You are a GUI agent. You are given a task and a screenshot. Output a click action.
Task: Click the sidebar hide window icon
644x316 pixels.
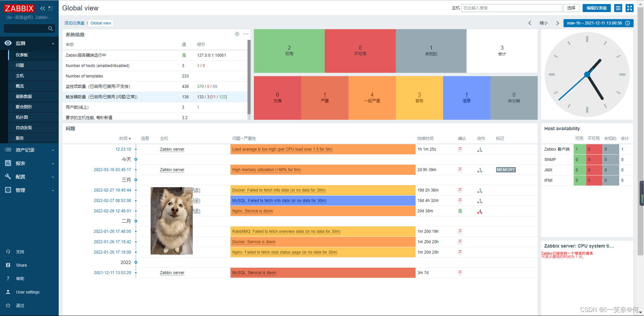(51, 8)
